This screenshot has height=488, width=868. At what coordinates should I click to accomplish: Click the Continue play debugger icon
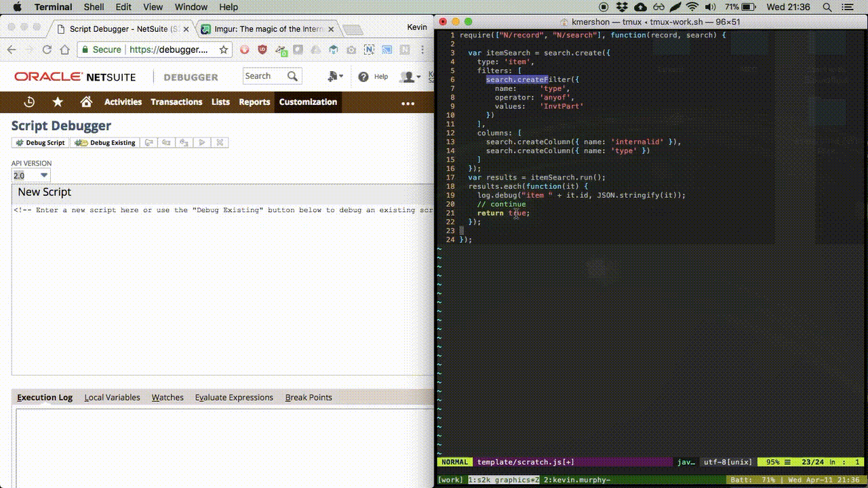(202, 142)
